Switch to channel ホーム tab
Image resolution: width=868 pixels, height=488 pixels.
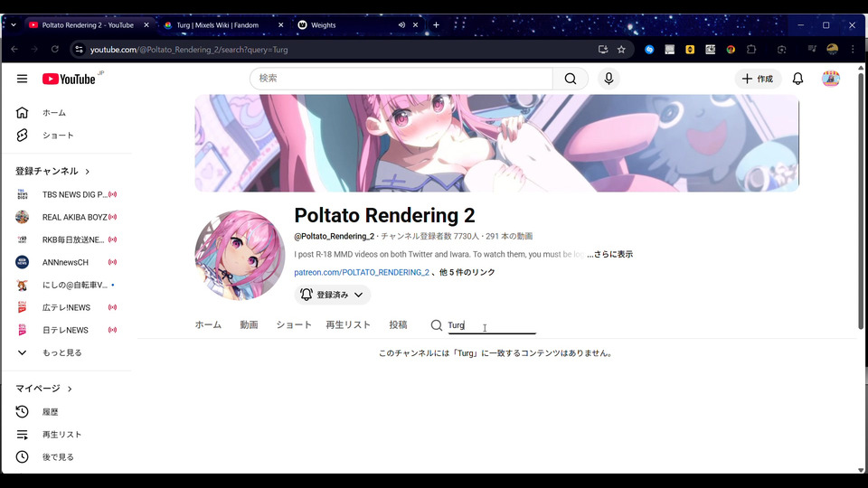(208, 324)
